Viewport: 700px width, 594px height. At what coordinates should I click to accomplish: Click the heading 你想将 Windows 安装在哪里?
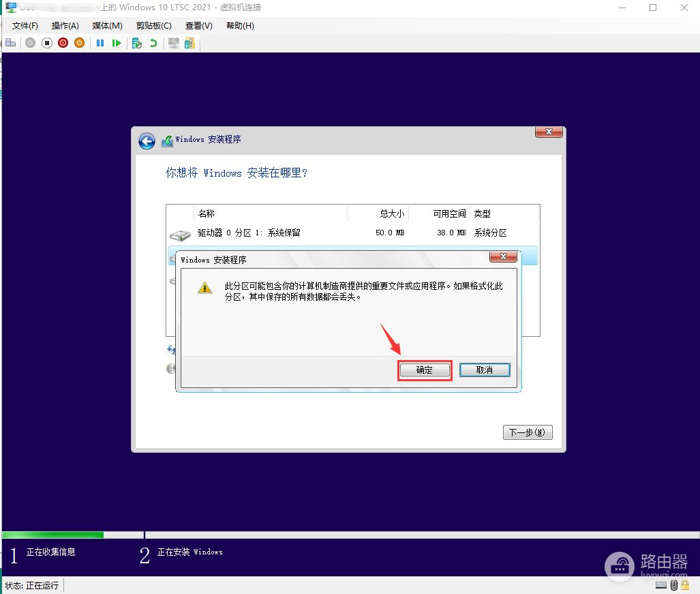point(237,173)
